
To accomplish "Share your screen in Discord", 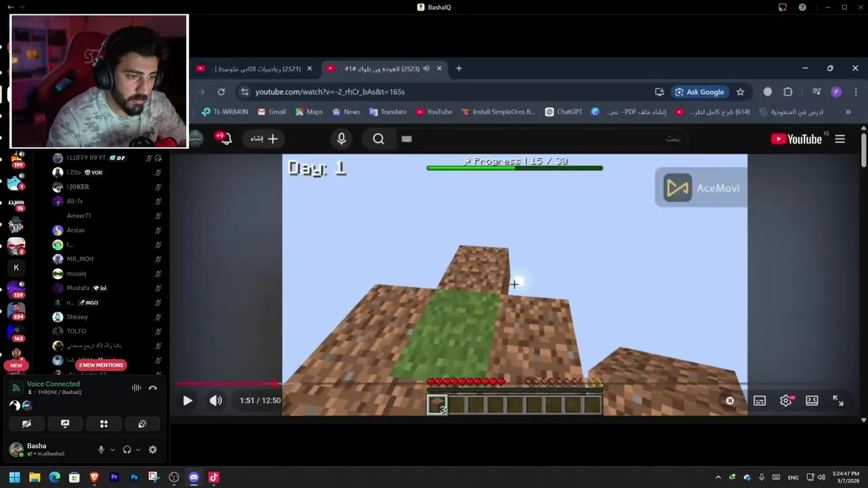I will 65,424.
